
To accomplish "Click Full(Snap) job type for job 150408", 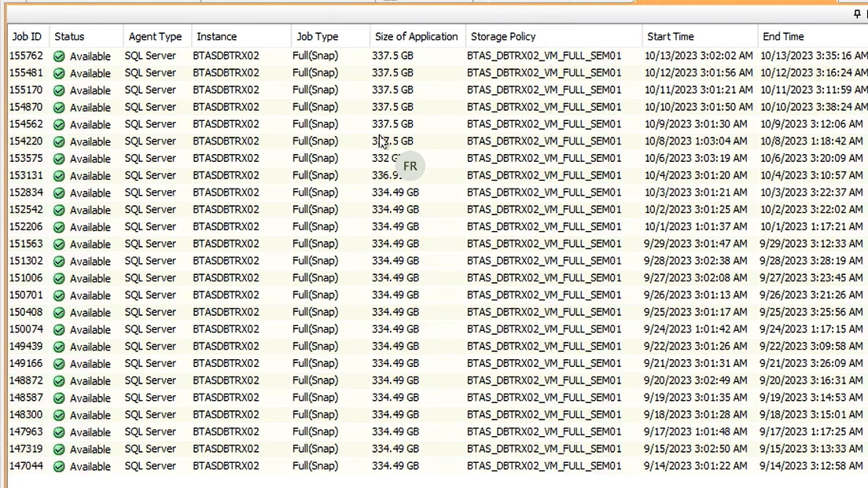I will pos(315,312).
